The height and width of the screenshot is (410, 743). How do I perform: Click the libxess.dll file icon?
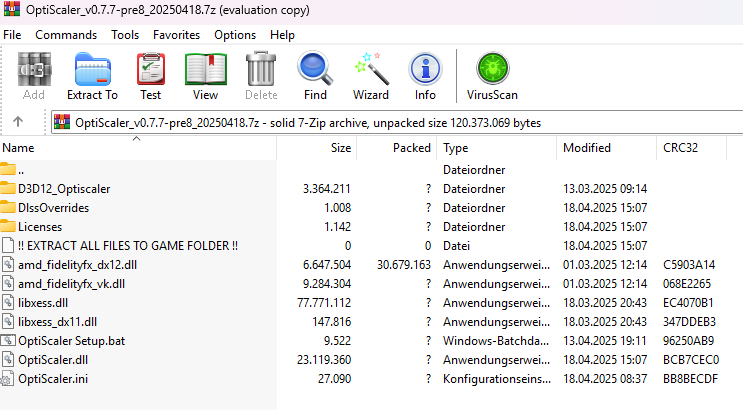[8, 302]
